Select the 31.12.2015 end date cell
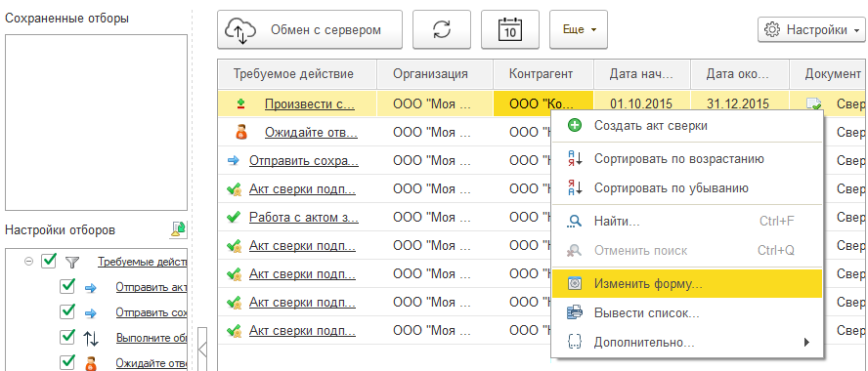Image resolution: width=868 pixels, height=371 pixels. [741, 103]
